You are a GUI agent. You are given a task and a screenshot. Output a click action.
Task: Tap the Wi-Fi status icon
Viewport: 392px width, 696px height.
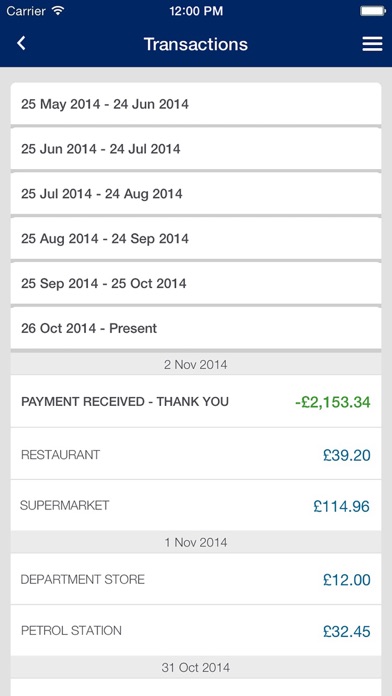coord(58,11)
